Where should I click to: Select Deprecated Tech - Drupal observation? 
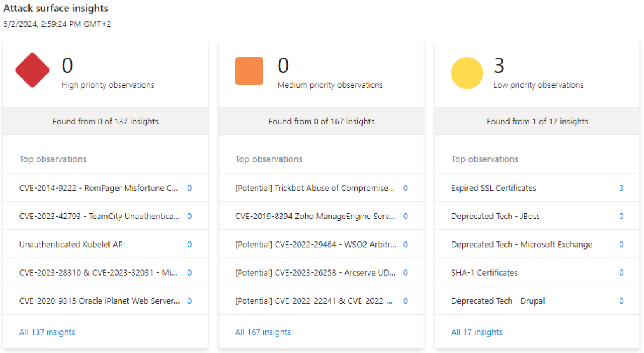coord(498,301)
